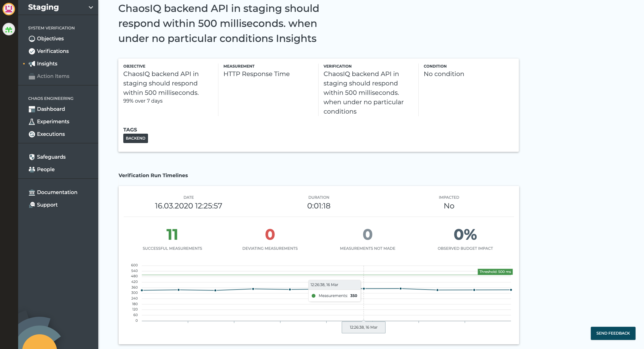Click the 0 measurements not made count
Image resolution: width=644 pixels, height=349 pixels.
point(367,234)
